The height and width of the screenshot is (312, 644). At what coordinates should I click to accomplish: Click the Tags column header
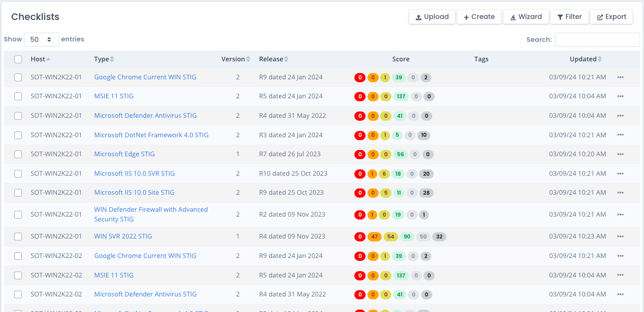point(481,59)
